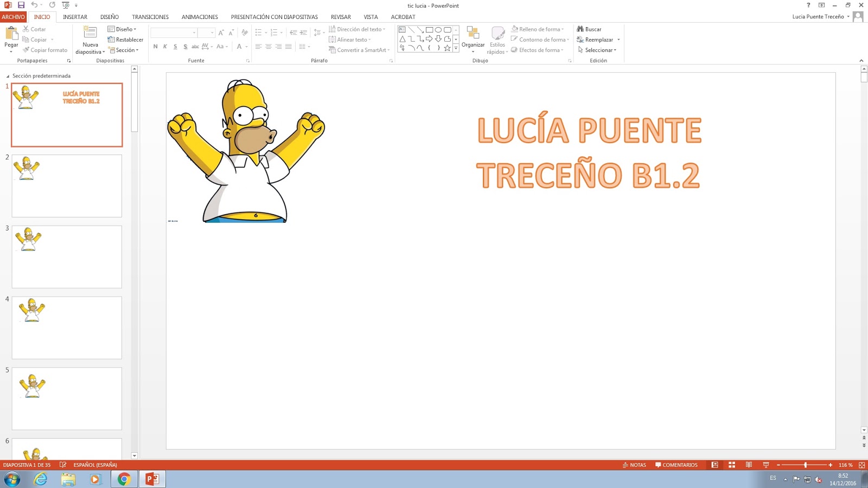The image size is (868, 488).
Task: Select the oval shape in the Dibujo gallery
Action: pyautogui.click(x=438, y=30)
